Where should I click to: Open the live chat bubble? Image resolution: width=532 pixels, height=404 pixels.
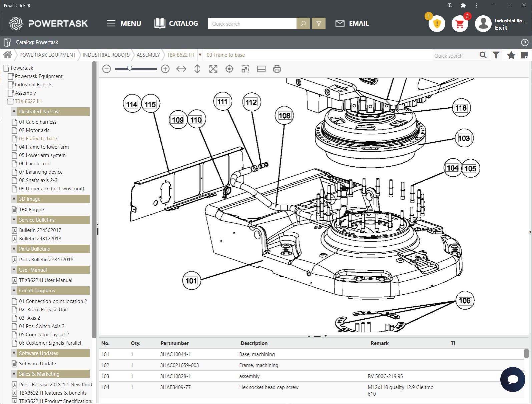(x=513, y=379)
